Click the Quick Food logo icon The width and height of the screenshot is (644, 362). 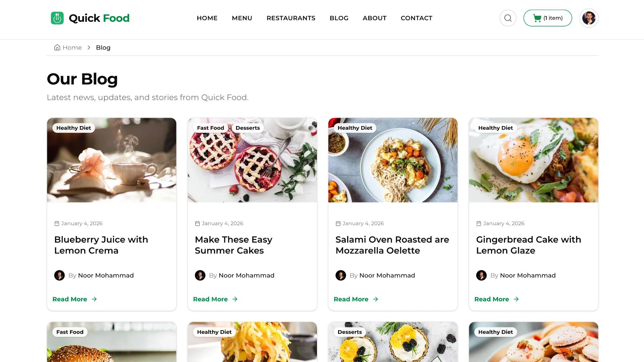pos(57,18)
